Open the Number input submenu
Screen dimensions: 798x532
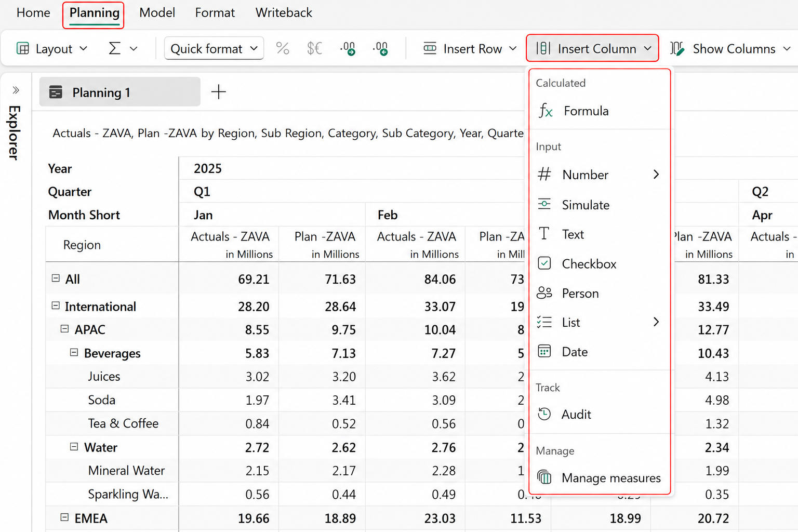[x=600, y=175]
